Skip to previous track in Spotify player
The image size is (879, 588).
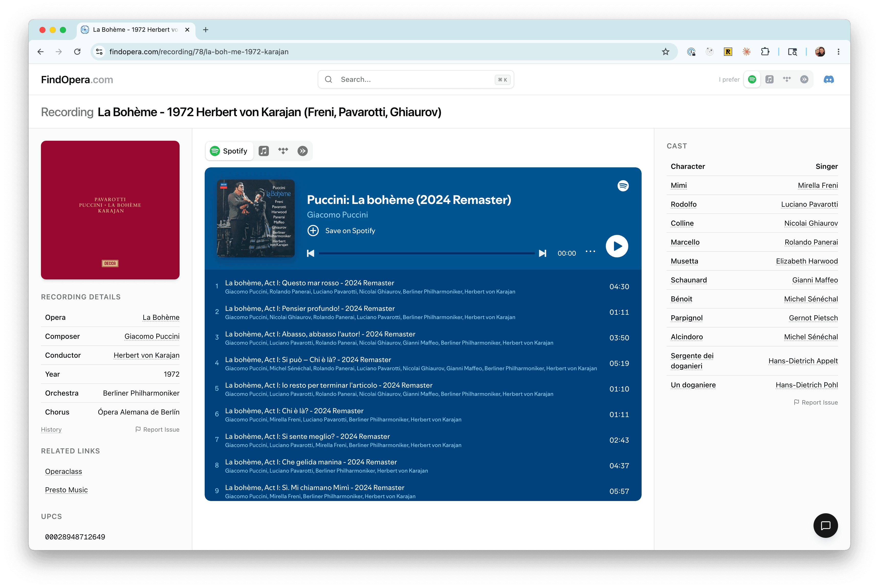[x=310, y=254]
